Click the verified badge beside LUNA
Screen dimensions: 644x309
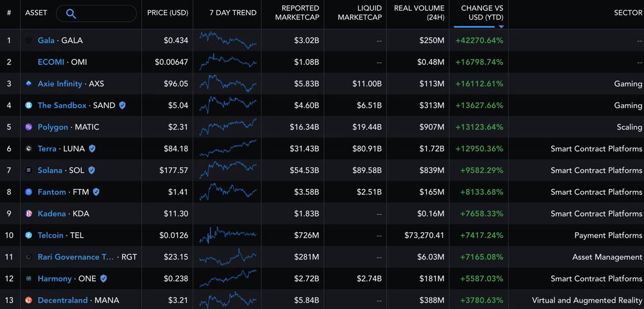click(x=92, y=149)
